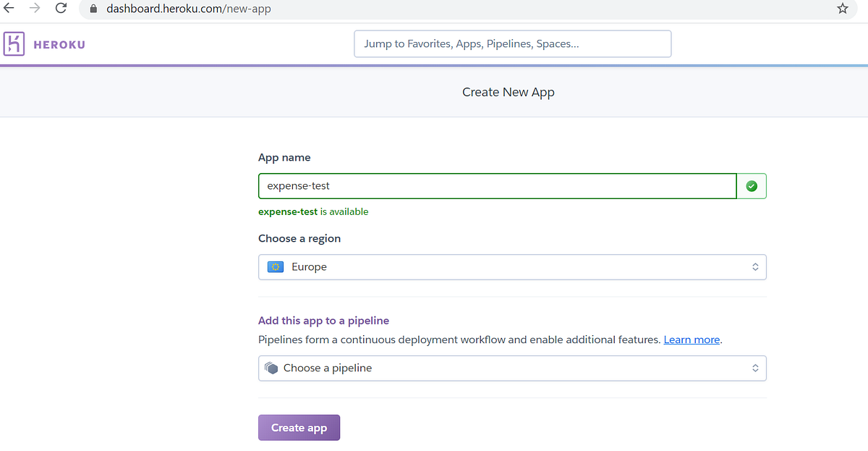Click the browser address bar URL
Image resolution: width=868 pixels, height=451 pixels.
click(x=188, y=9)
